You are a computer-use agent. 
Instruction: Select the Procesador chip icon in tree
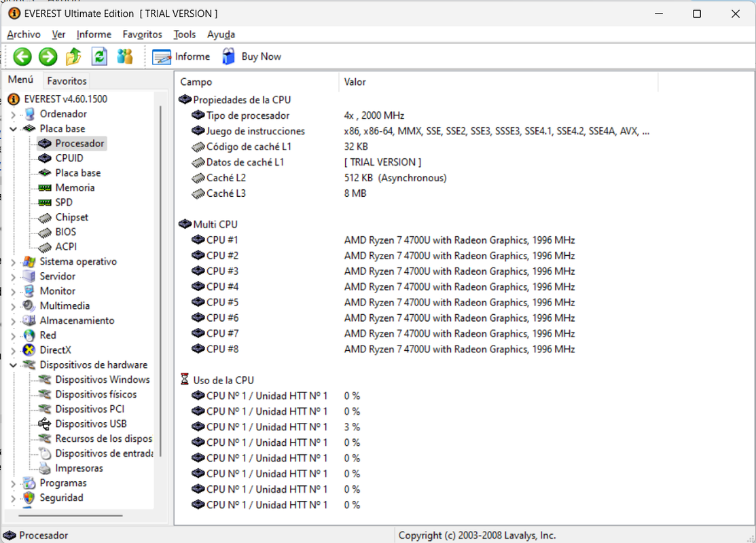(x=45, y=144)
